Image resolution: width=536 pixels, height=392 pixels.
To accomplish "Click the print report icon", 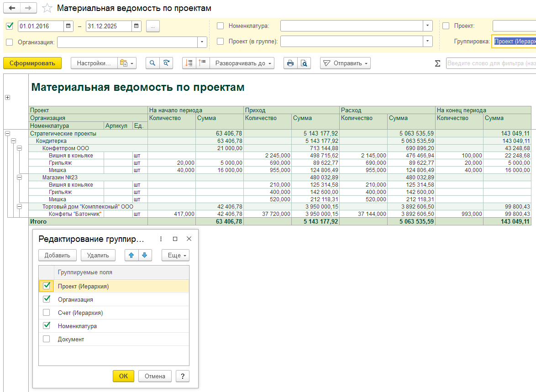I will point(289,63).
